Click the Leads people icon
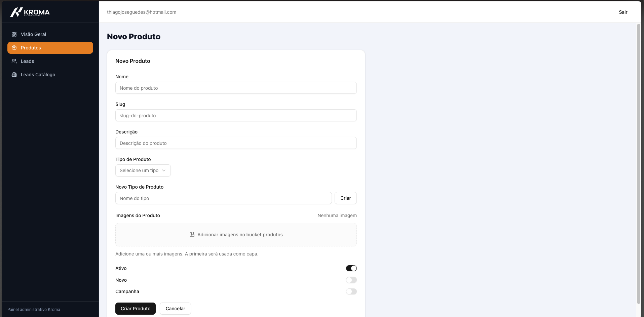Screen dimensions: 644x317 [14, 61]
